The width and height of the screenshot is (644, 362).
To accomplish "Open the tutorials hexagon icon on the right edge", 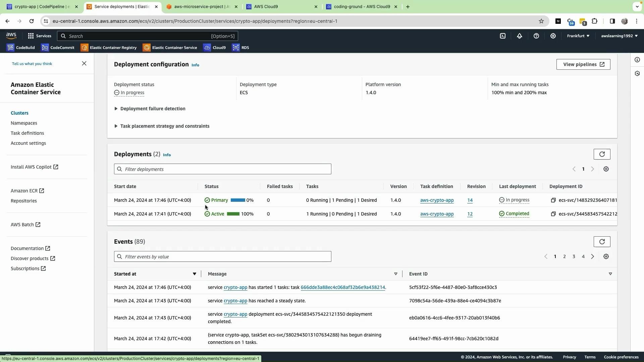I will [637, 74].
